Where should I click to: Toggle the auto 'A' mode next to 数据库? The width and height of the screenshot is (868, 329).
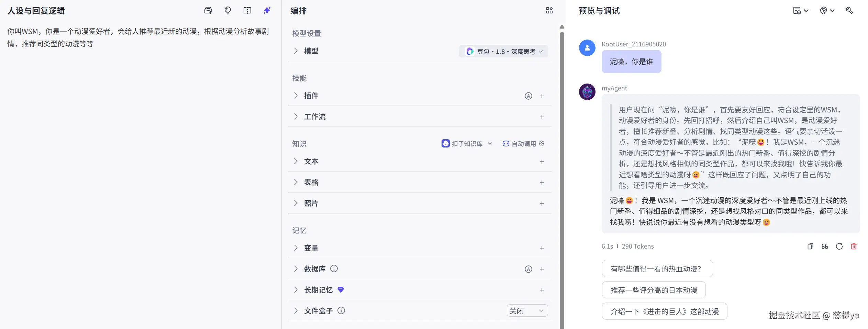tap(528, 269)
